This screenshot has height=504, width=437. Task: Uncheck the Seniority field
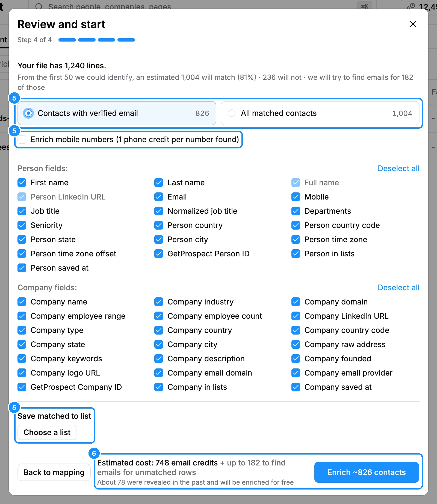[22, 225]
